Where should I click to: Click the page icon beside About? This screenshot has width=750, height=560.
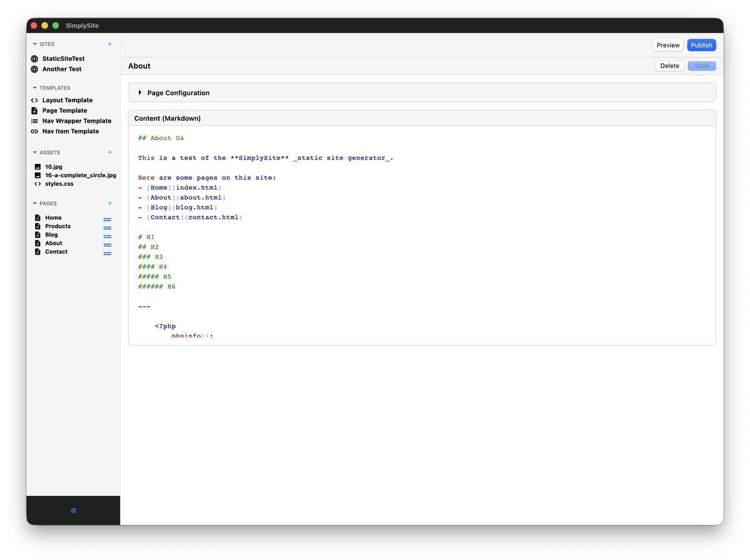tap(38, 243)
